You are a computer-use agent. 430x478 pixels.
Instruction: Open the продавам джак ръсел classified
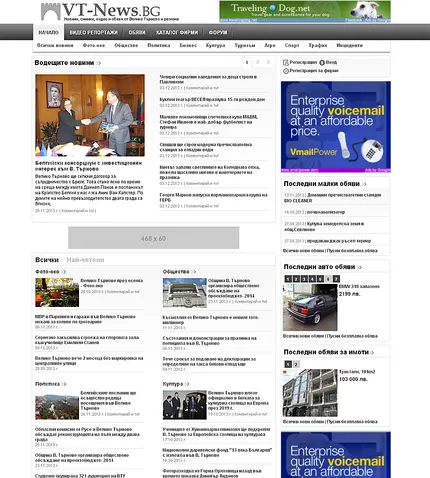[x=339, y=241]
